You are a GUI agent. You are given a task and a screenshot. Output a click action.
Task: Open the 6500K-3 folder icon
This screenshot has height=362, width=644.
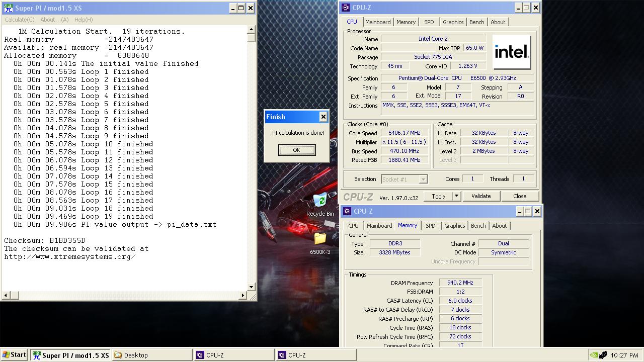click(x=320, y=243)
